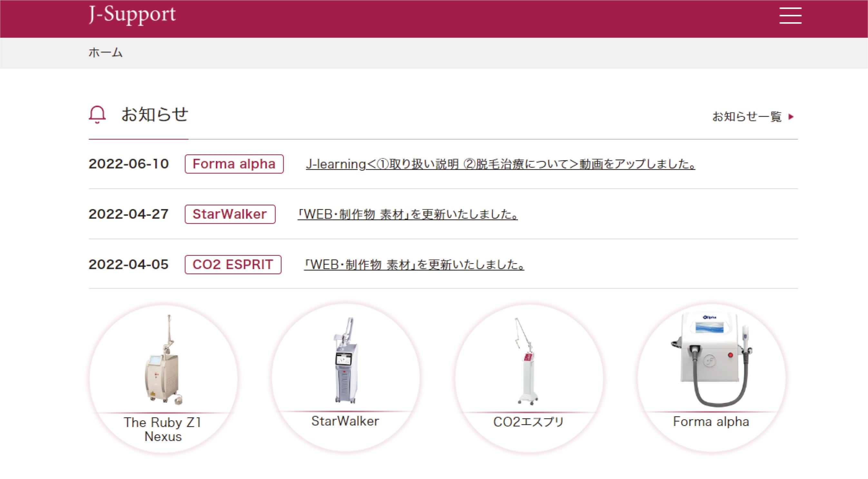Click the notification bell icon
868x479 pixels.
(x=97, y=115)
